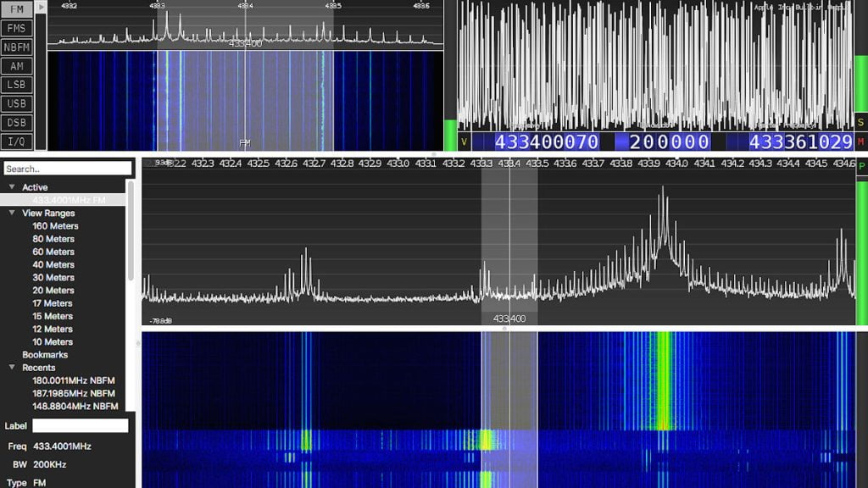Select the FM demodulator mode button
Screen dimensions: 868x488
point(17,9)
